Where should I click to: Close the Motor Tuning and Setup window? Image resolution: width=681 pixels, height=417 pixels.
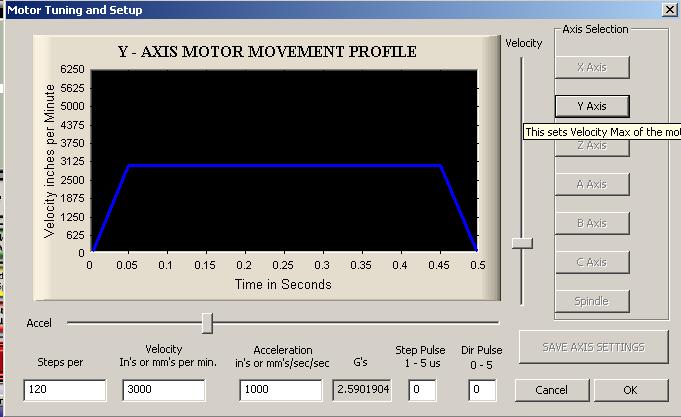click(x=668, y=10)
